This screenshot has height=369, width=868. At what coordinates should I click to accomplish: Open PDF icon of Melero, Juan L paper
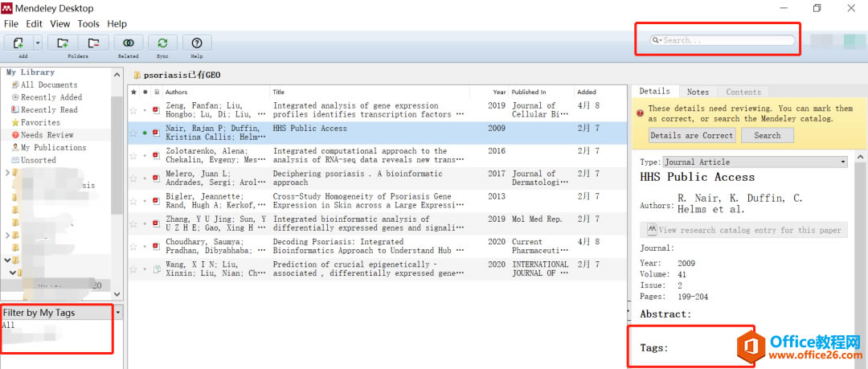(x=157, y=178)
